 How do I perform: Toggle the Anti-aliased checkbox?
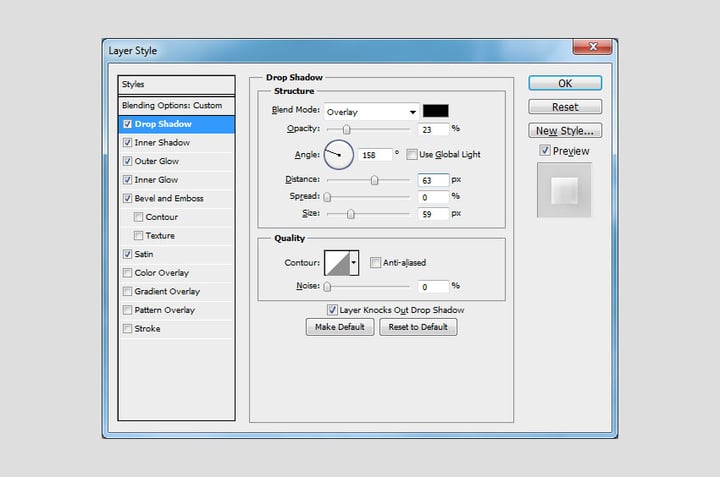click(x=375, y=263)
